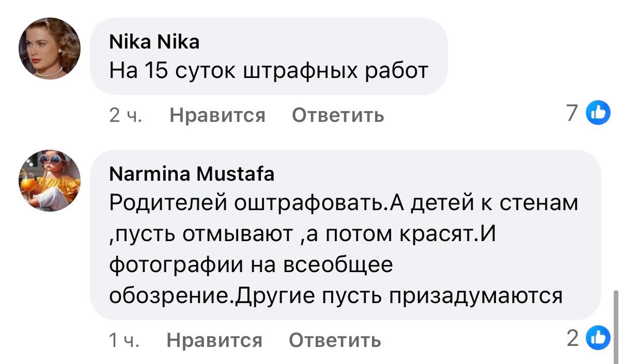Click the '1 ч.' comment timestamp
The height and width of the screenshot is (364, 623).
[124, 340]
